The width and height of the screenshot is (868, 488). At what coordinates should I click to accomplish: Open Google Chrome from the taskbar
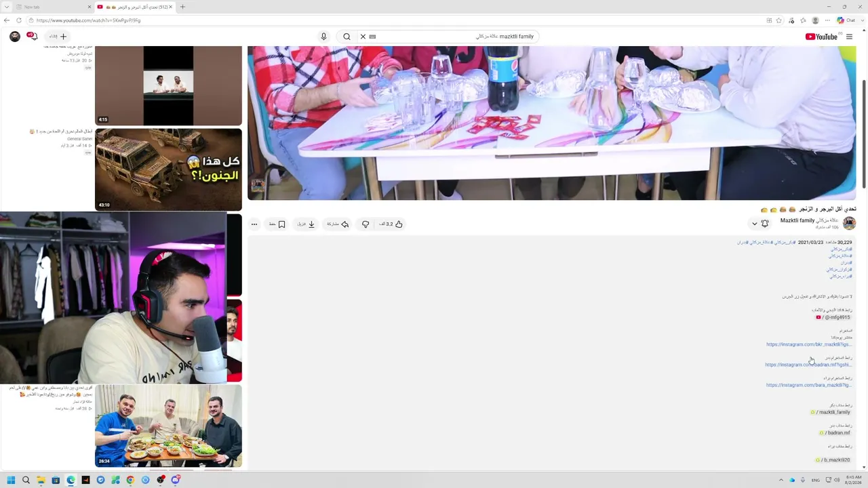[130, 480]
